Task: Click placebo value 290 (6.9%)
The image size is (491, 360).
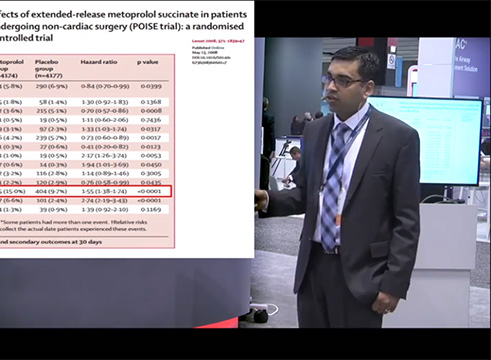Action: click(51, 86)
